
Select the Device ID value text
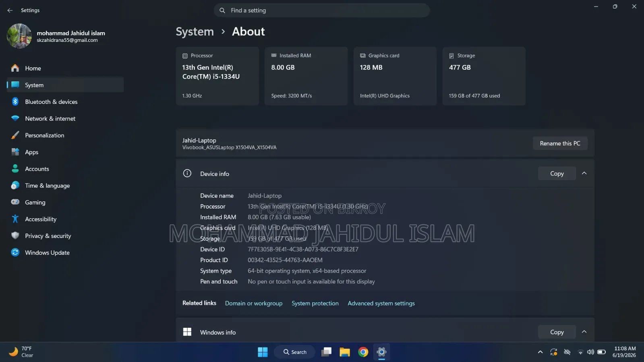pos(303,249)
